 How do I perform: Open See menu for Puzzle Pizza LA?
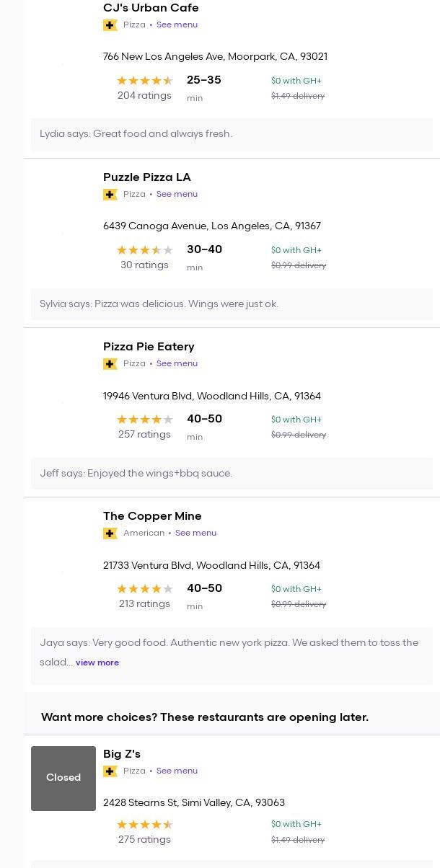point(177,194)
